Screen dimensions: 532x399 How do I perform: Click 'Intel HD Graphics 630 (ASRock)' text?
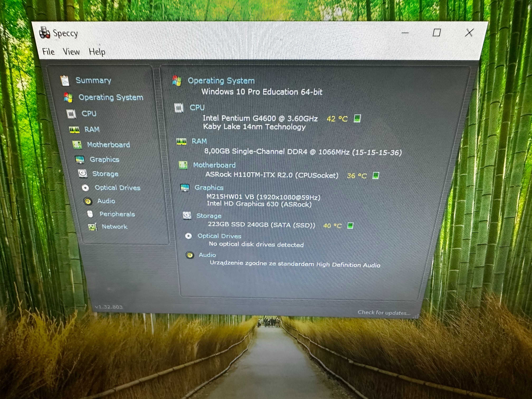tap(259, 204)
